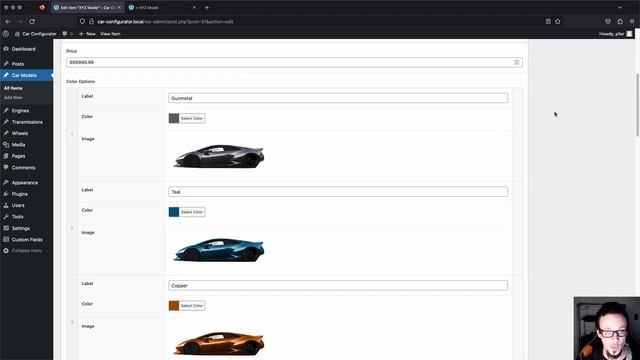Click the orange Copper color swatch

[x=174, y=306]
